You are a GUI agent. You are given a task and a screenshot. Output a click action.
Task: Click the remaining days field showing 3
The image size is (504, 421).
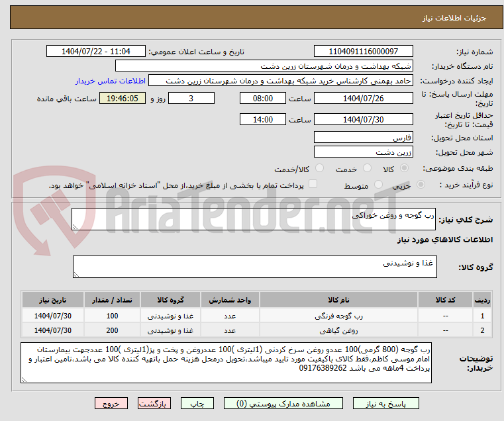(x=191, y=99)
